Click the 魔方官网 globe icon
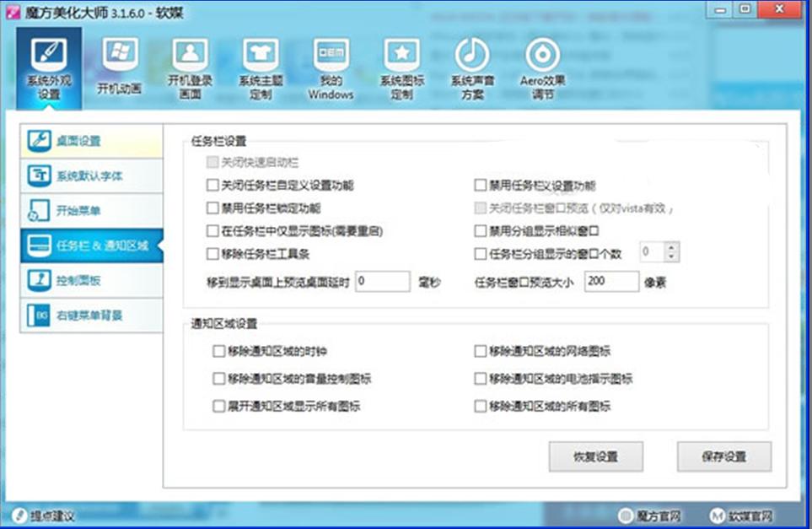Image resolution: width=812 pixels, height=529 pixels. [626, 516]
